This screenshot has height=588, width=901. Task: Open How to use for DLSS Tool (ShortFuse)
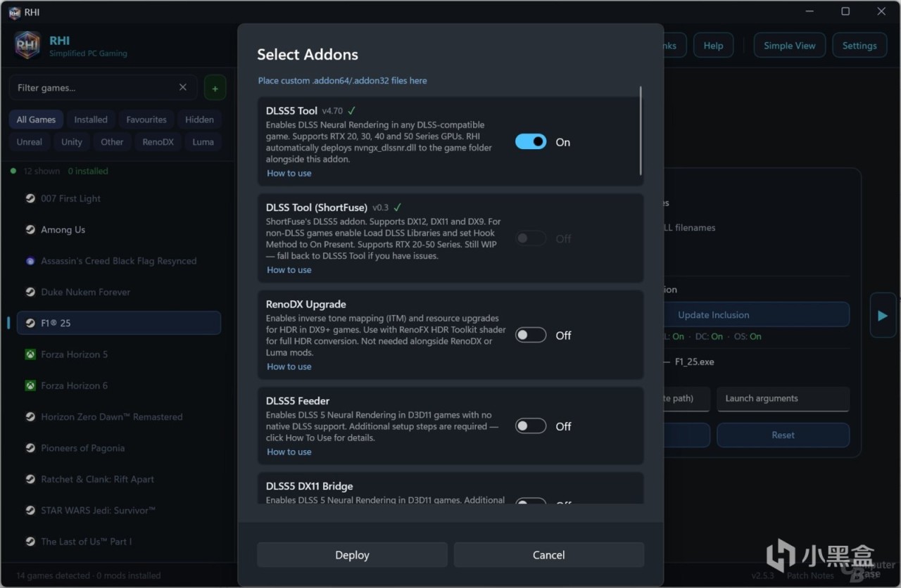click(289, 270)
